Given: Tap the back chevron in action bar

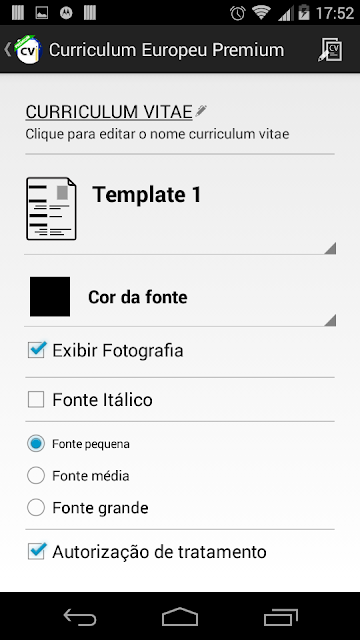Looking at the screenshot, I should [x=7, y=49].
